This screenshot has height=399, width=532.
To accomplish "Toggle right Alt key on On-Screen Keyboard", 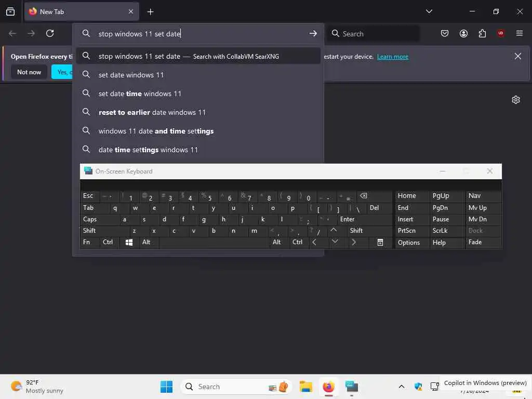I will click(x=279, y=242).
